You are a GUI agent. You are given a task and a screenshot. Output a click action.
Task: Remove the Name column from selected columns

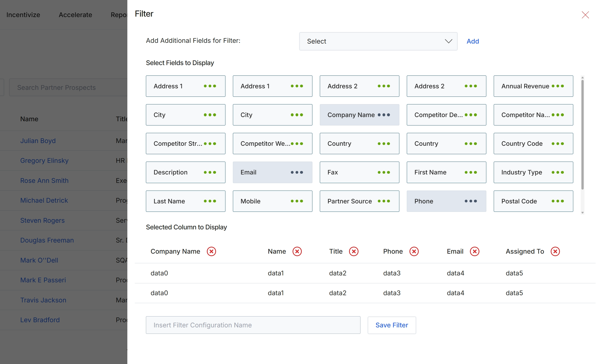click(x=297, y=251)
